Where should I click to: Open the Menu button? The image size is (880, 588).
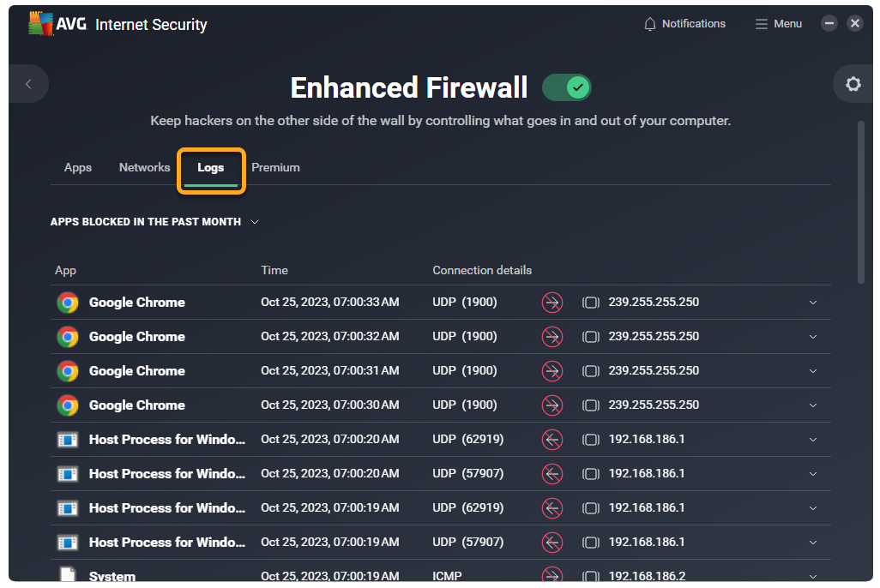[778, 24]
